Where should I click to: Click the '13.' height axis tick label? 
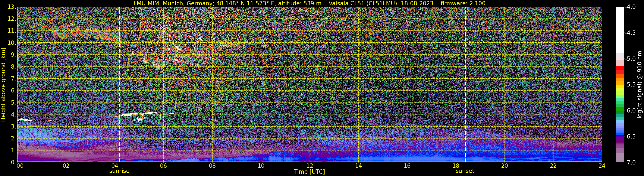[x=12, y=7]
